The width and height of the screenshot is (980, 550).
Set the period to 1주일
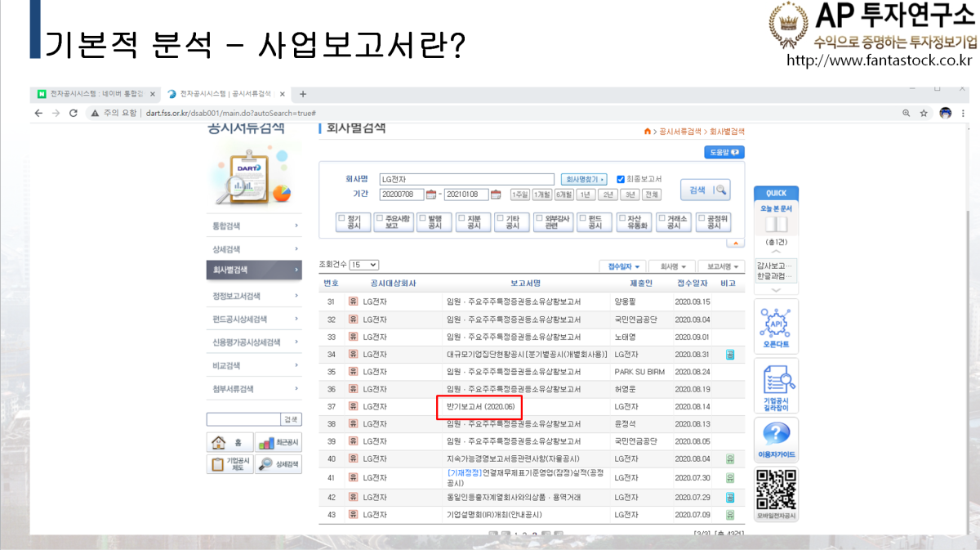(519, 195)
